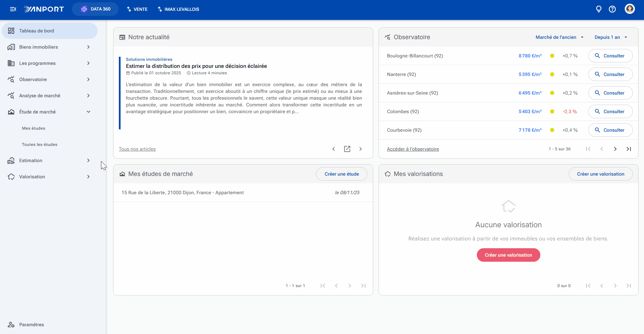Viewport: 644px width, 334px height.
Task: Expand Biens immobiliers submenu chevron
Action: click(88, 47)
